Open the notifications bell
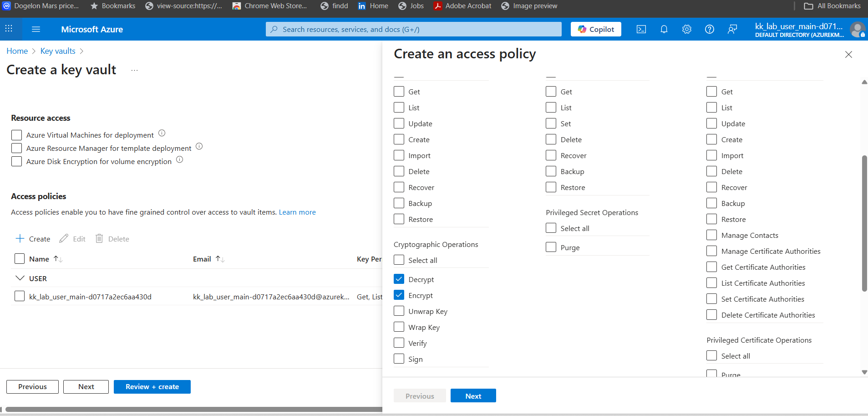Viewport: 868px width, 416px height. point(664,29)
